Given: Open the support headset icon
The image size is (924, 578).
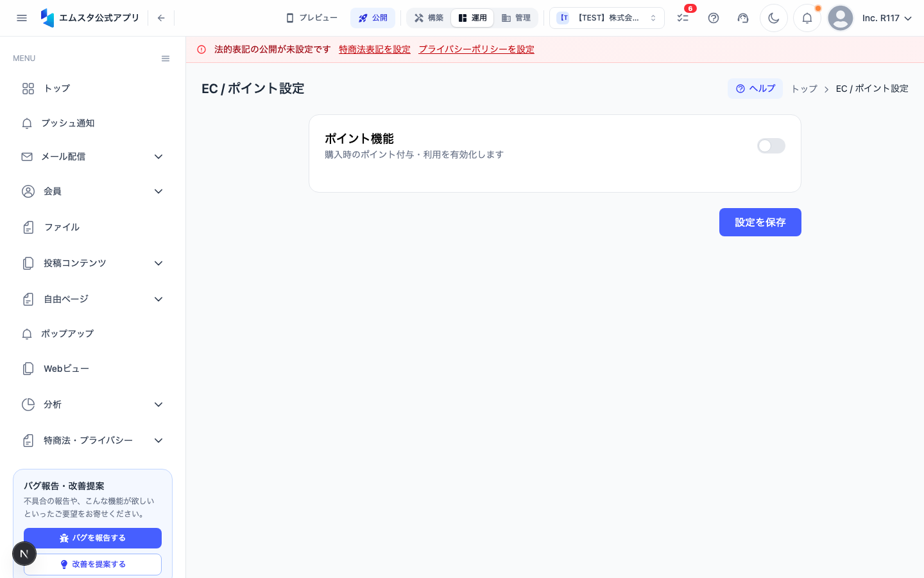Looking at the screenshot, I should pos(743,18).
